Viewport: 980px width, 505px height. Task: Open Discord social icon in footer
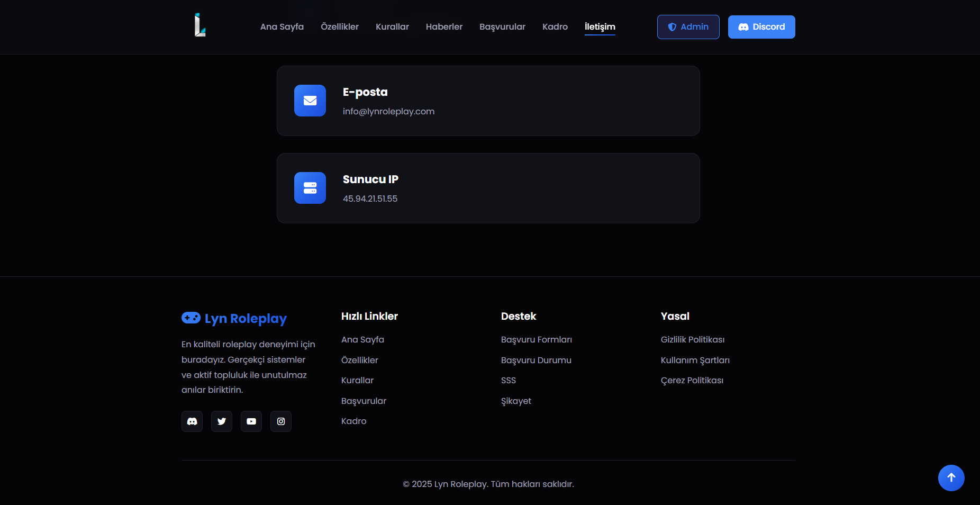pyautogui.click(x=192, y=421)
